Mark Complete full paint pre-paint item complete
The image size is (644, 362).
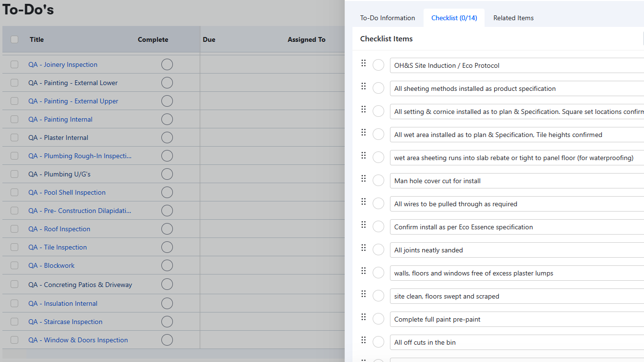[378, 319]
